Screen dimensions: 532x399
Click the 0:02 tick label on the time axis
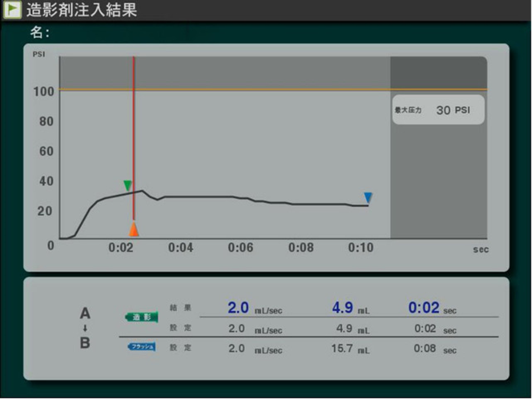(x=121, y=248)
